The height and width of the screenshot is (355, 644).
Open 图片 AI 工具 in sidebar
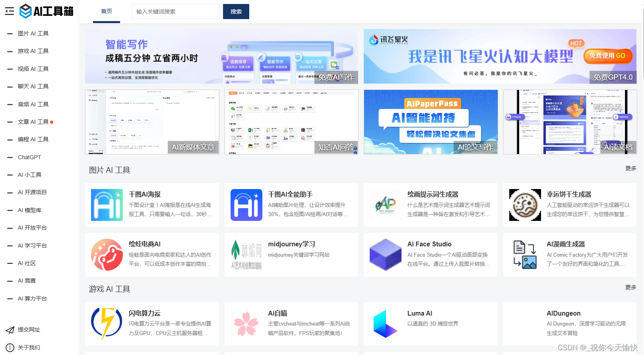(33, 33)
